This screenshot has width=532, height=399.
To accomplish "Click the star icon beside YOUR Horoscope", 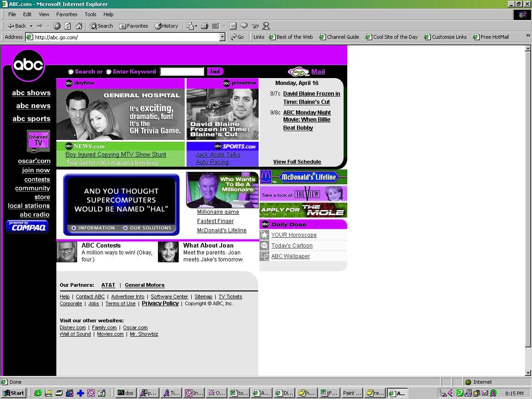I will click(264, 235).
